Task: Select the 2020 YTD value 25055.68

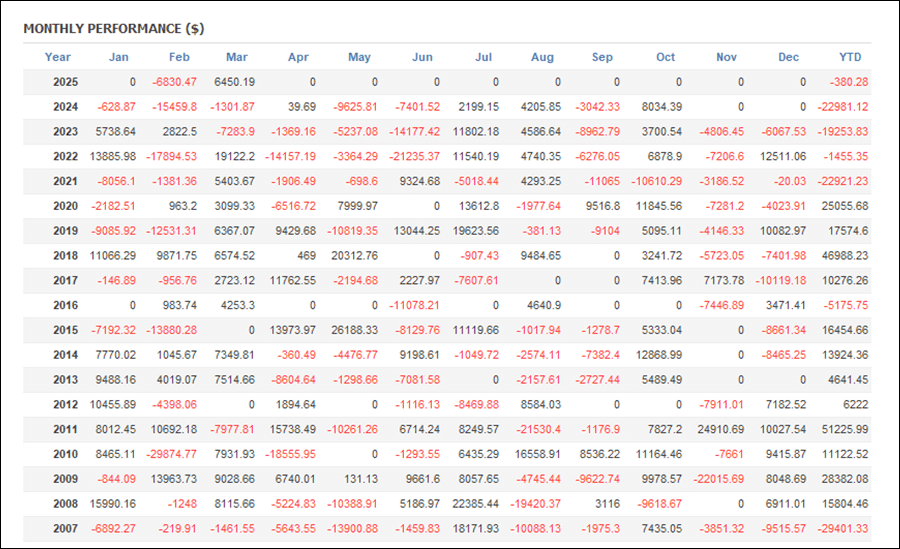Action: point(845,206)
